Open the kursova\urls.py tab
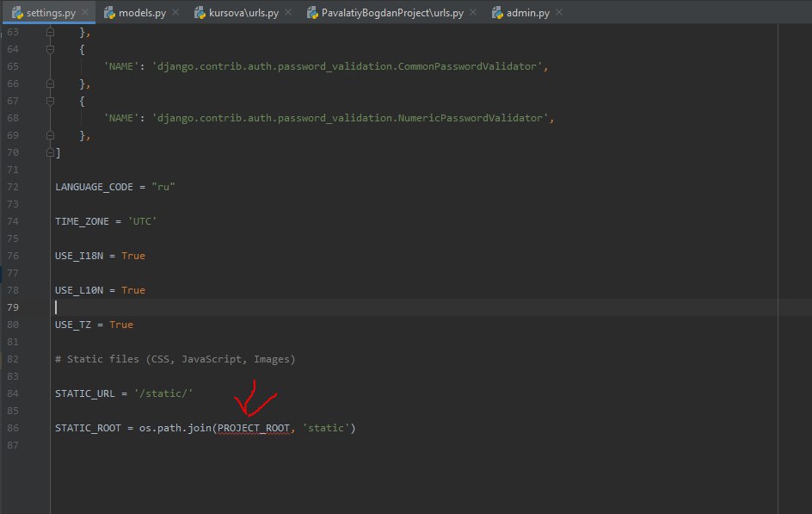 pyautogui.click(x=243, y=12)
